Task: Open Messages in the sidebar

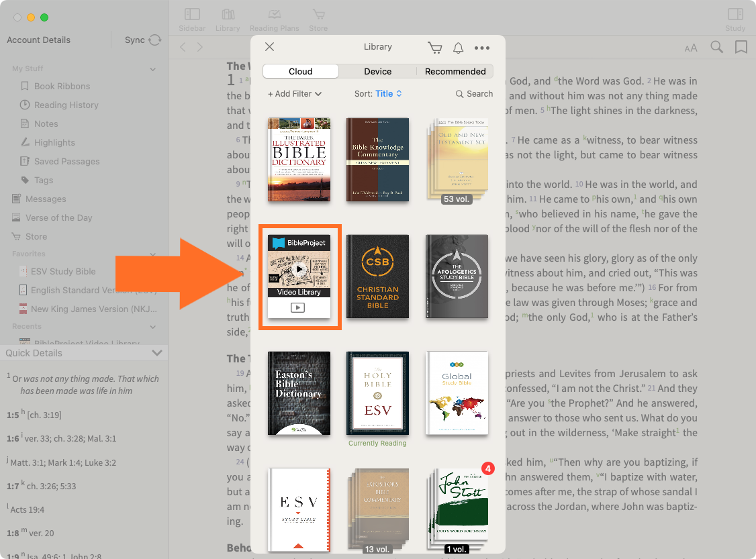Action: [x=46, y=199]
